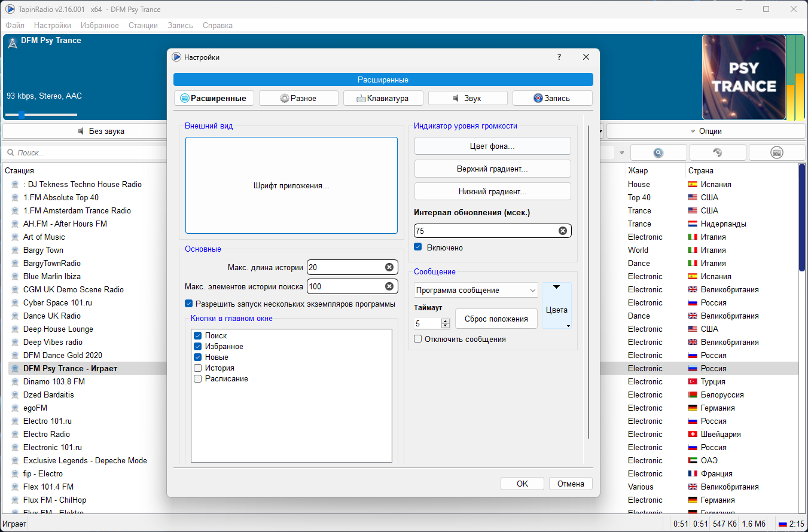The height and width of the screenshot is (532, 808).
Task: Click the help question mark in settings dialog
Action: click(x=559, y=57)
